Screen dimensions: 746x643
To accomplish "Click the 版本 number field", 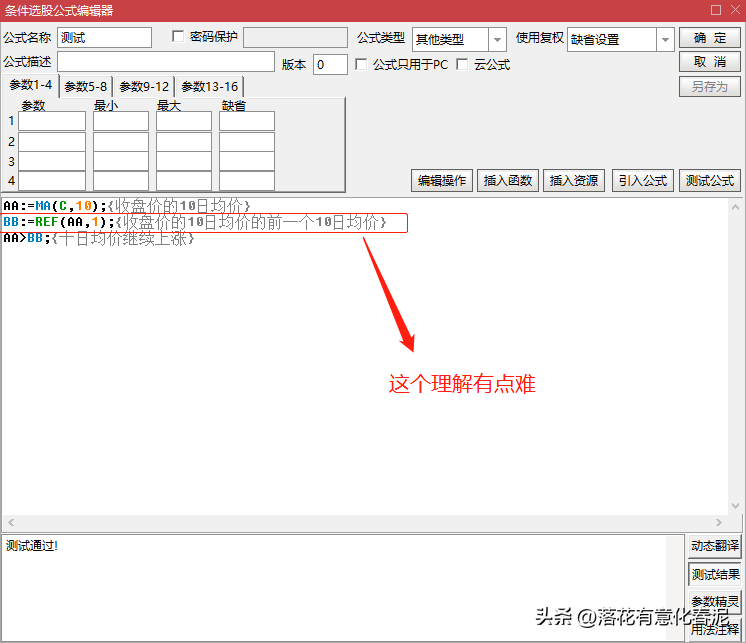I will pos(330,64).
